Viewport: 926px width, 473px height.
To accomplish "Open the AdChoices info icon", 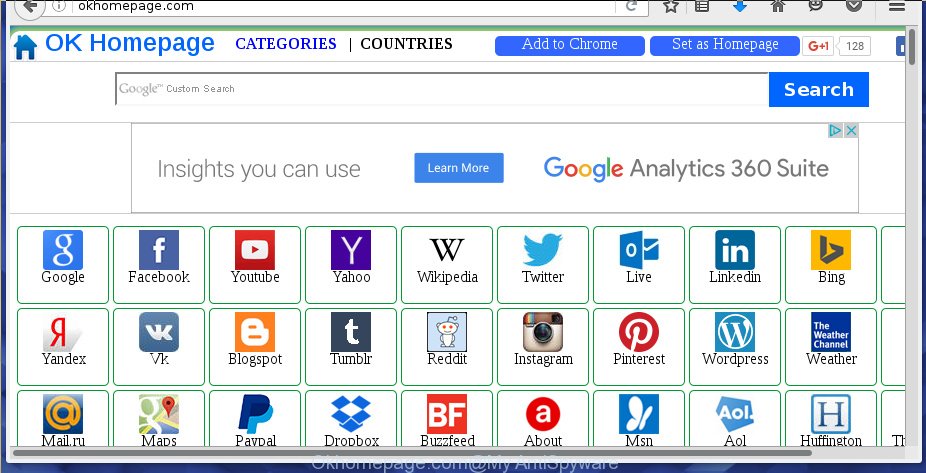I will click(835, 131).
